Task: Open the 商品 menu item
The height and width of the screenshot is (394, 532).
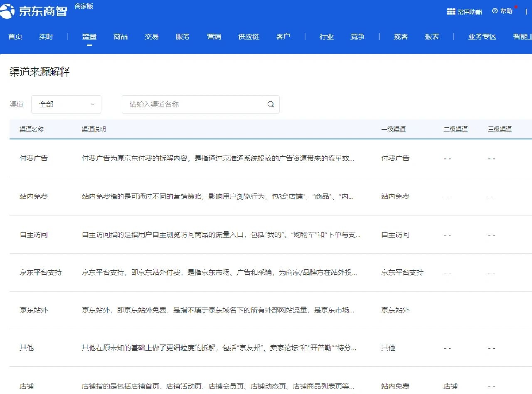Action: pyautogui.click(x=121, y=37)
